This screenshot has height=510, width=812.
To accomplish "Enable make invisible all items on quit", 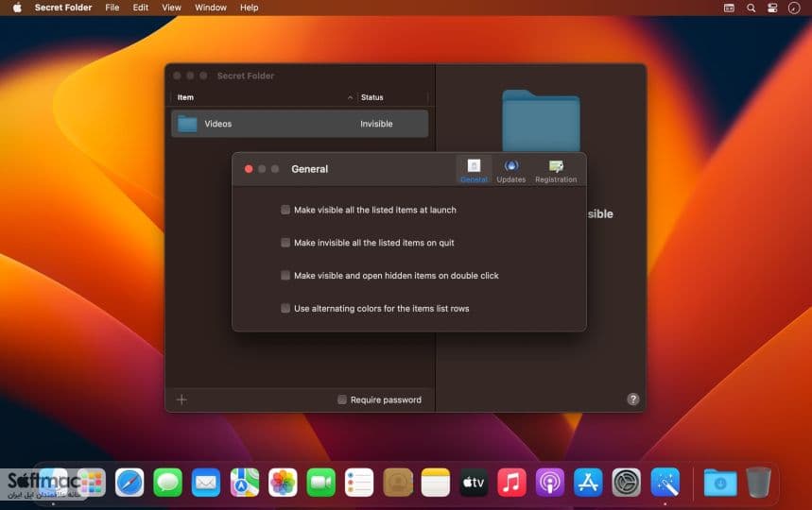I will (x=285, y=243).
